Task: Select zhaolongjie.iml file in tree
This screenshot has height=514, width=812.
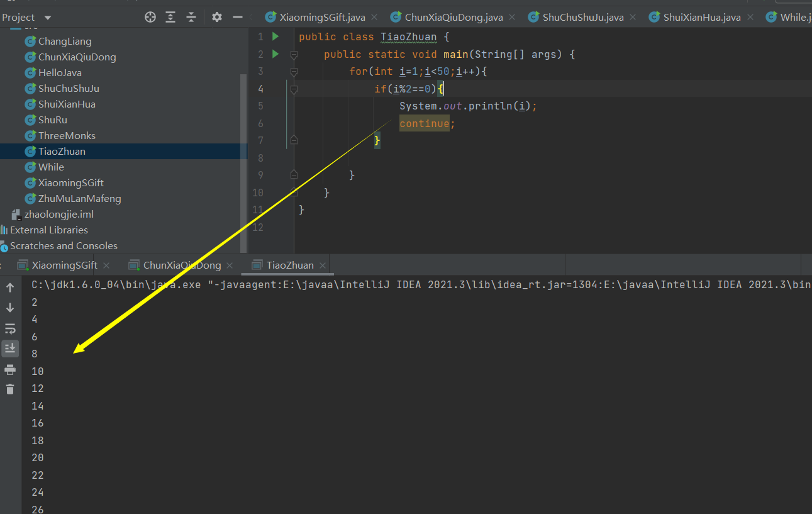Action: pyautogui.click(x=58, y=215)
